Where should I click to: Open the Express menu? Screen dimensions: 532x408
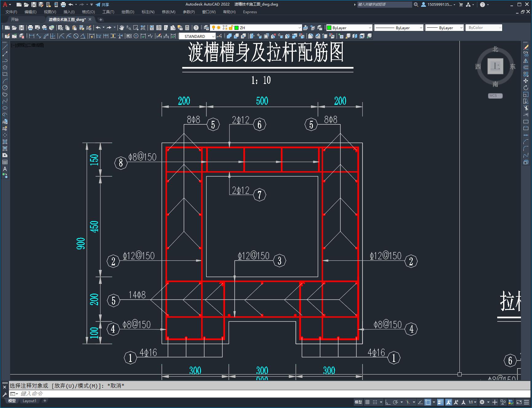[x=250, y=12]
